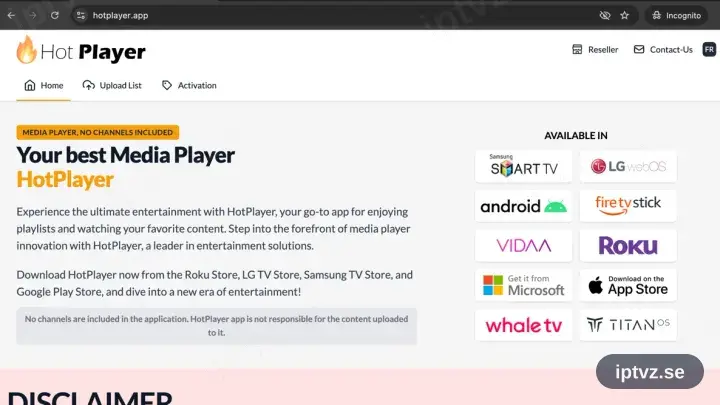Click the crossed-eye tracking protection icon
The image size is (720, 405).
point(605,15)
